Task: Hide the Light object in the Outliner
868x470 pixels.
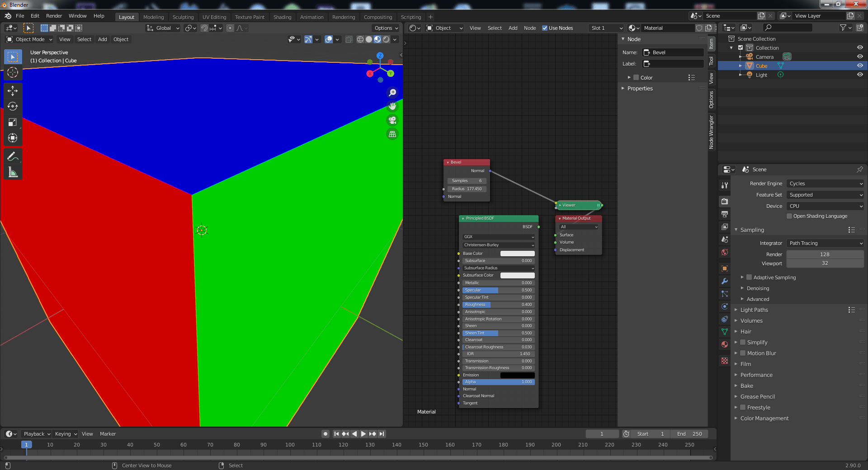Action: (x=860, y=75)
